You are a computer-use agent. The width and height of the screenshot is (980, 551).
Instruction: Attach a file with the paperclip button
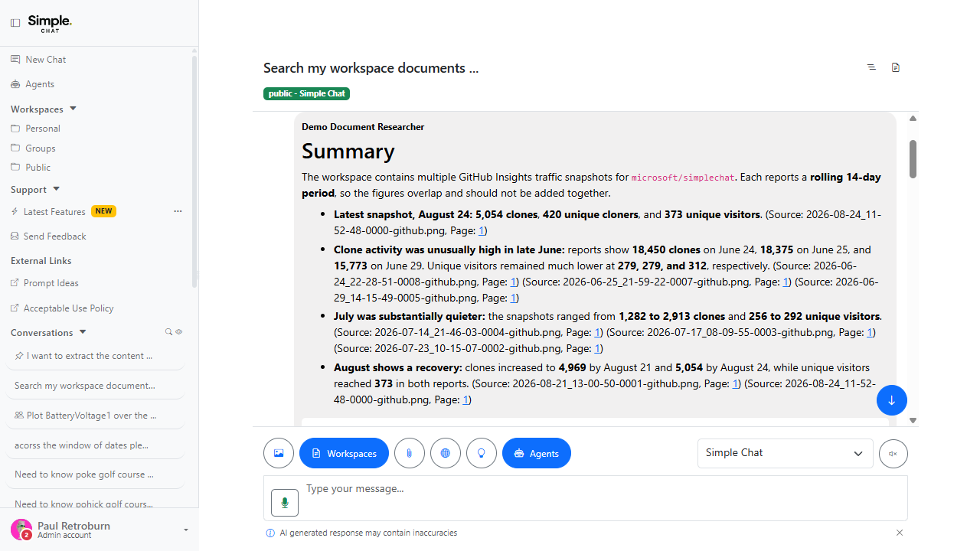[x=410, y=453]
